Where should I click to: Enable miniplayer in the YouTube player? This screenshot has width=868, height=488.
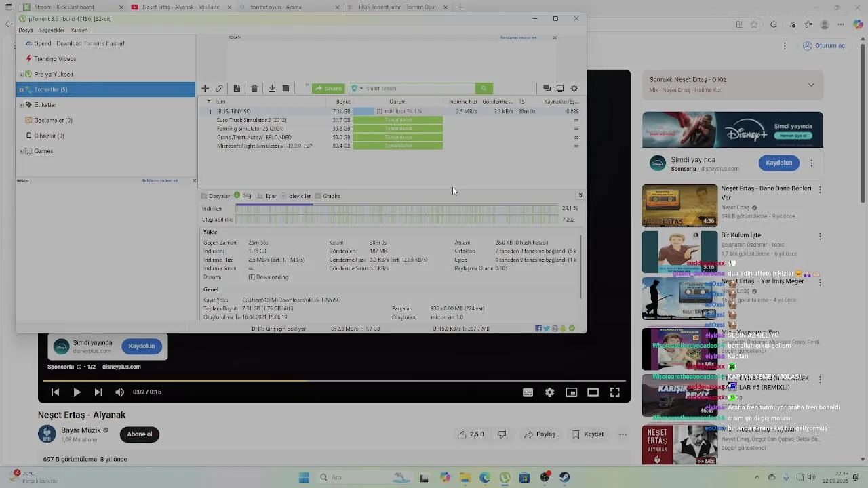coord(571,392)
